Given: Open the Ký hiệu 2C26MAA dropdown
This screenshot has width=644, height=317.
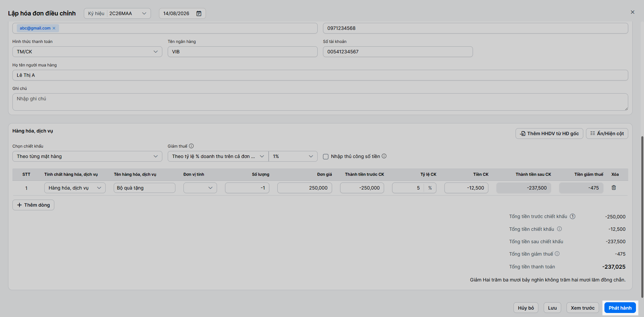Looking at the screenshot, I should 117,13.
